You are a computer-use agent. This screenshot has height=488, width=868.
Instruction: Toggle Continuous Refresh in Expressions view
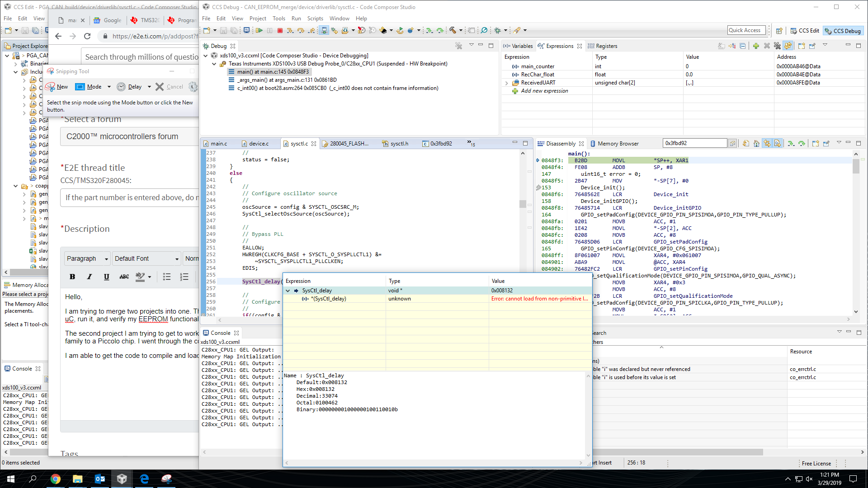tap(788, 46)
